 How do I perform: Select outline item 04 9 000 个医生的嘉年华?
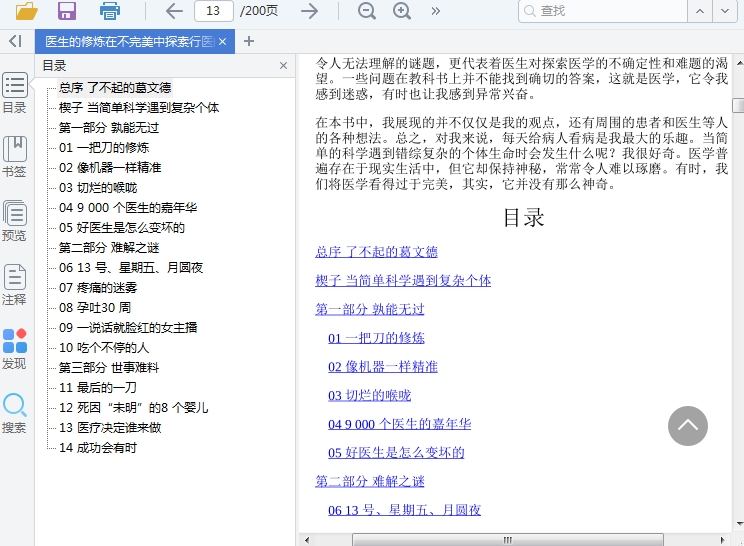tap(128, 208)
